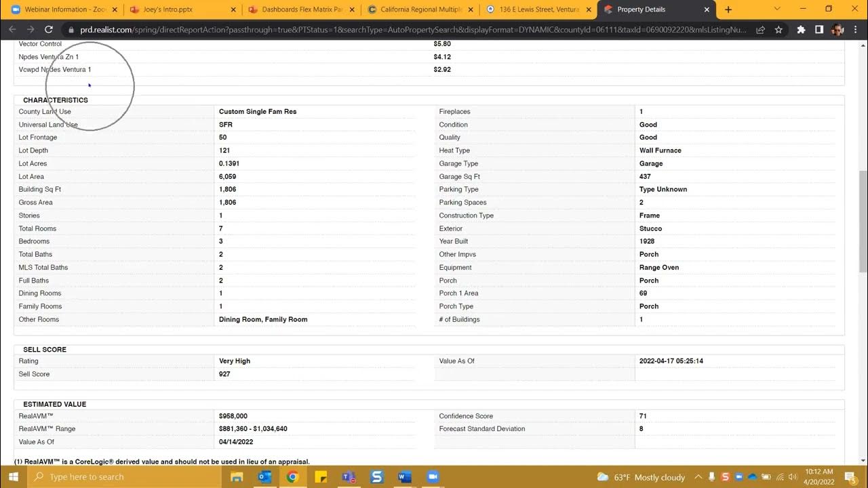The height and width of the screenshot is (488, 868).
Task: Bookmark this page with the star icon
Action: click(778, 30)
